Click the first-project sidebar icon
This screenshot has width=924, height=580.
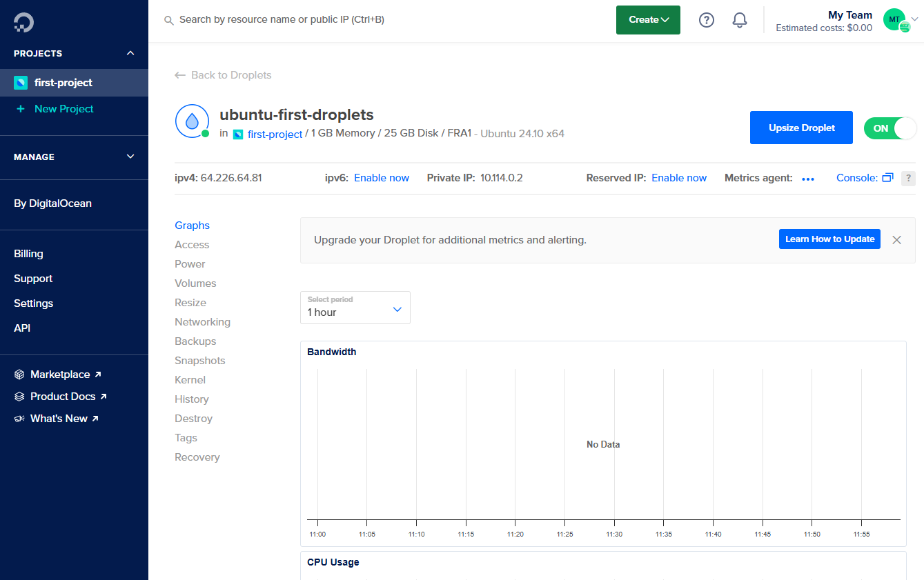21,83
